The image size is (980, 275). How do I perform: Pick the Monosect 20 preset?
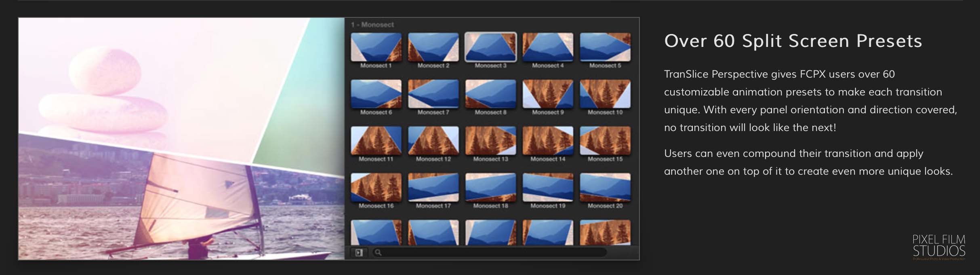[x=605, y=188]
